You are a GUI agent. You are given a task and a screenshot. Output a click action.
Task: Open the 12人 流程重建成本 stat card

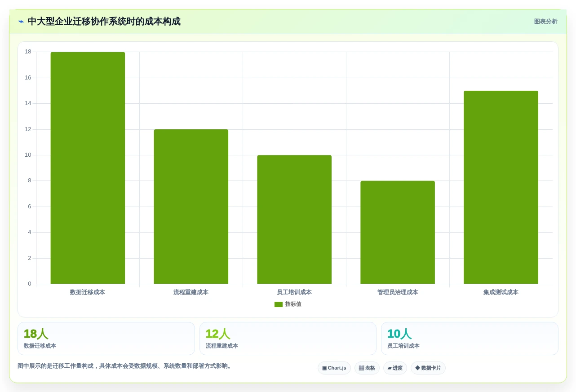tap(288, 339)
